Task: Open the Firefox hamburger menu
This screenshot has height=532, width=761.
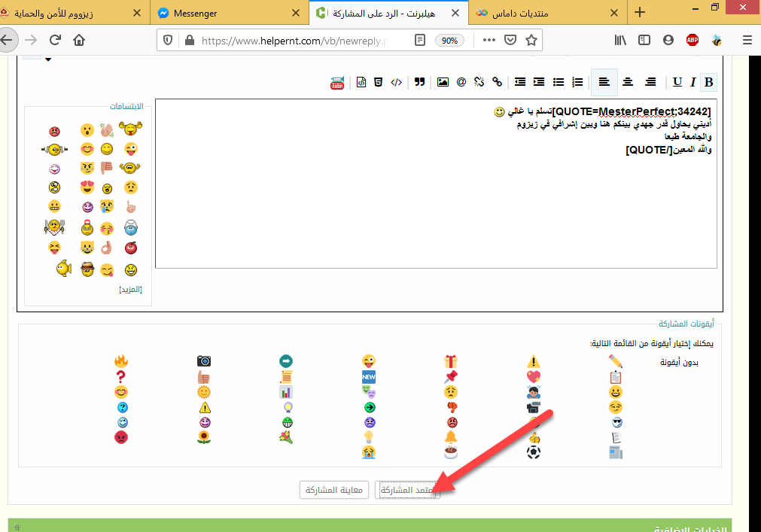Action: [x=746, y=41]
